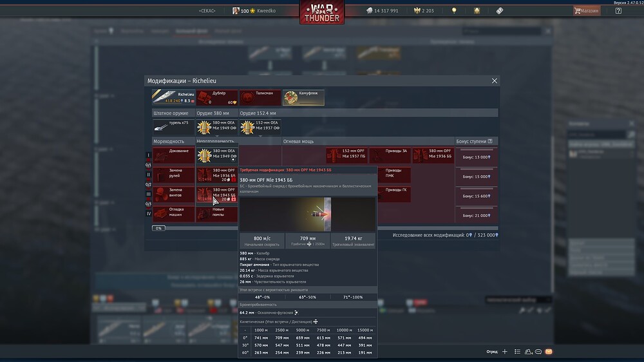
Task: Open the Дублёр backup slot
Action: [217, 97]
